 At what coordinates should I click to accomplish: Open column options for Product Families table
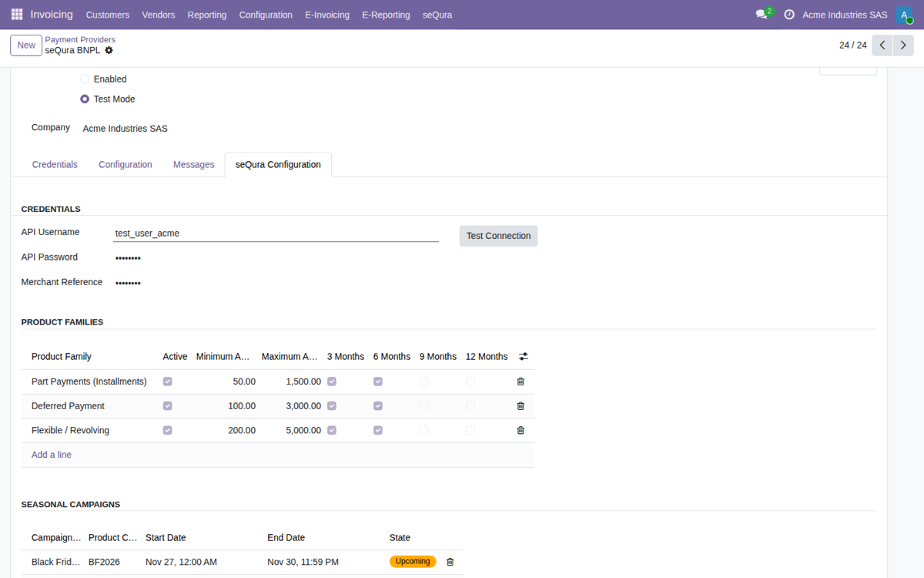tap(524, 357)
